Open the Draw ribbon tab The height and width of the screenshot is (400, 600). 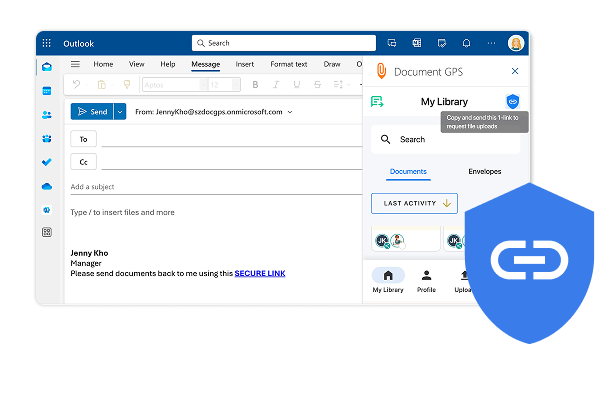(332, 64)
